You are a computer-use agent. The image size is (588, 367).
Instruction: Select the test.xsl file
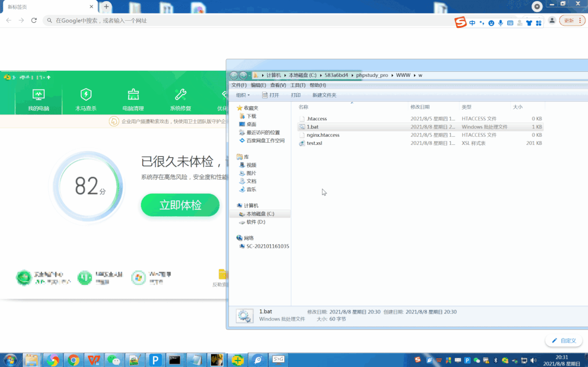pyautogui.click(x=420, y=143)
